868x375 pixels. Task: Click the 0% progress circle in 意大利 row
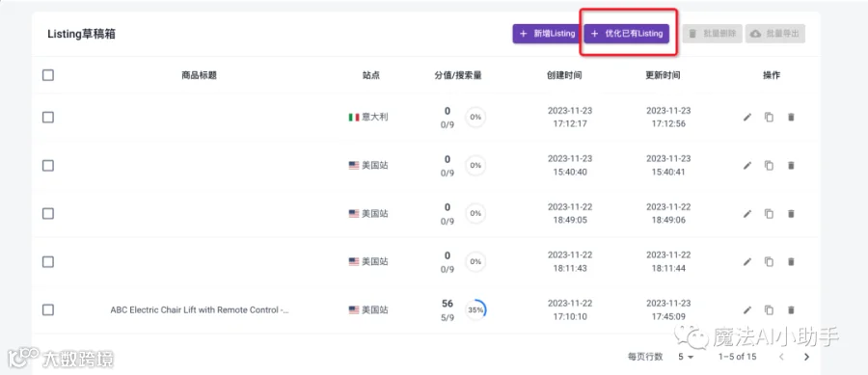coord(475,118)
